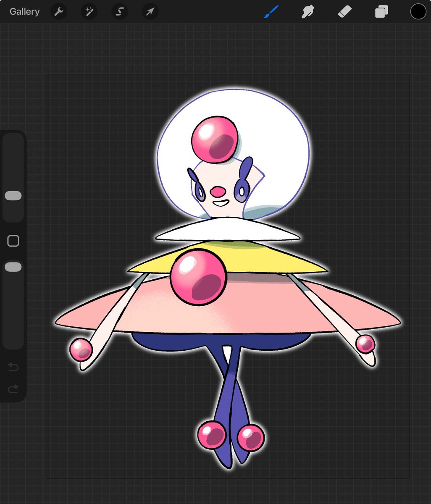Viewport: 431px width, 504px height.
Task: Open the Layers panel
Action: [x=381, y=12]
